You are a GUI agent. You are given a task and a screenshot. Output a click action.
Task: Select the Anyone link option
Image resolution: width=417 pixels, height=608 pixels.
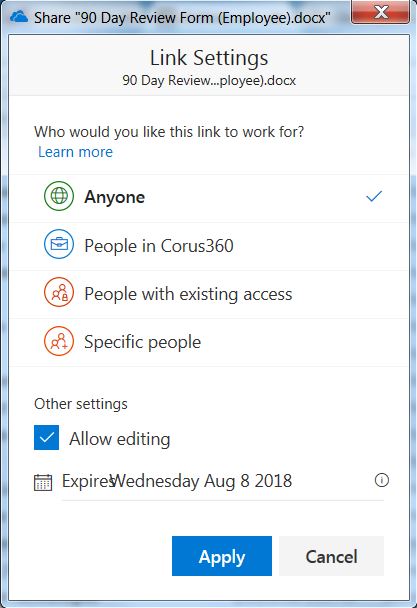(x=209, y=199)
